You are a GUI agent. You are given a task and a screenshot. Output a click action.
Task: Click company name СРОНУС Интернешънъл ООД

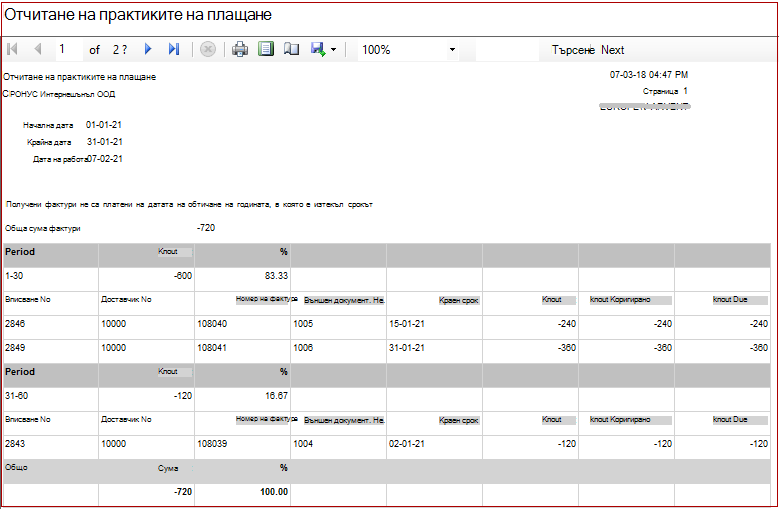point(59,94)
